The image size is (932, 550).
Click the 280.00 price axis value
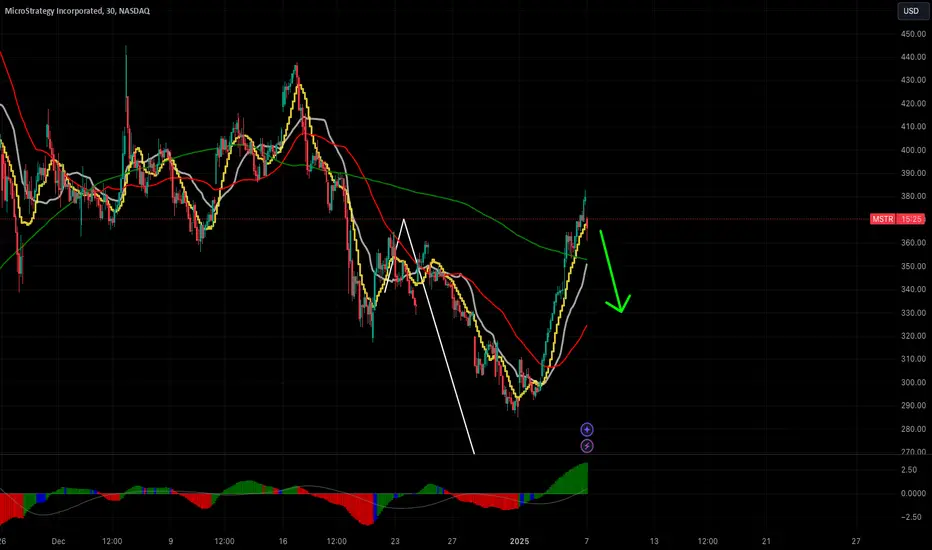(x=913, y=429)
